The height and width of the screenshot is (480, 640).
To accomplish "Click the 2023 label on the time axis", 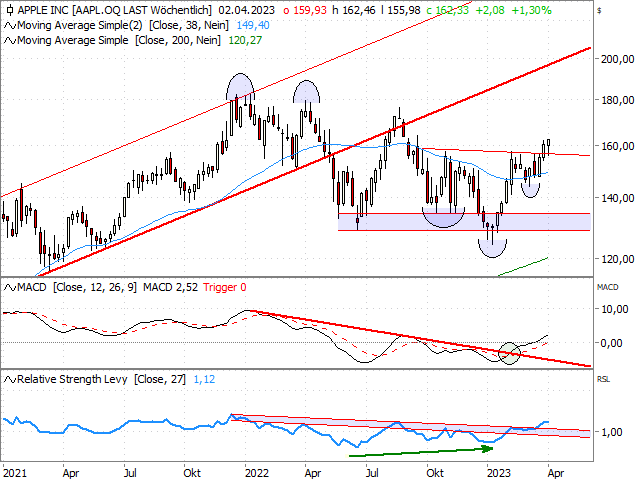I will coord(498,473).
